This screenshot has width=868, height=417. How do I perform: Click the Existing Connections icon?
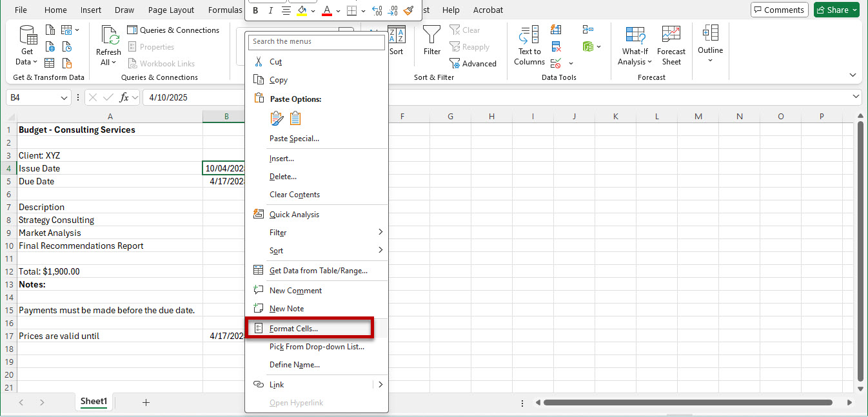(66, 63)
